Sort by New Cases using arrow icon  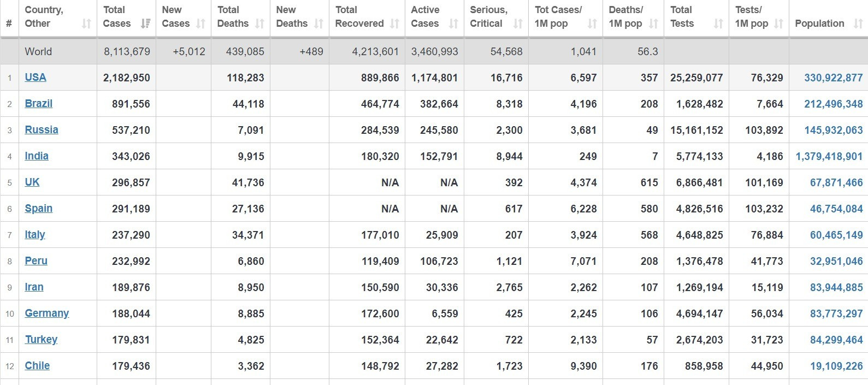(201, 23)
